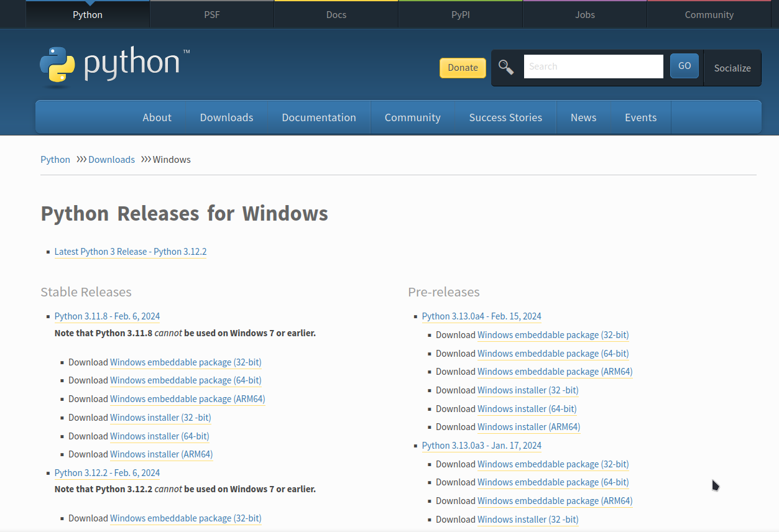The height and width of the screenshot is (532, 779).
Task: Open Latest Python 3 Release - Python 3.12.2
Action: pos(131,252)
